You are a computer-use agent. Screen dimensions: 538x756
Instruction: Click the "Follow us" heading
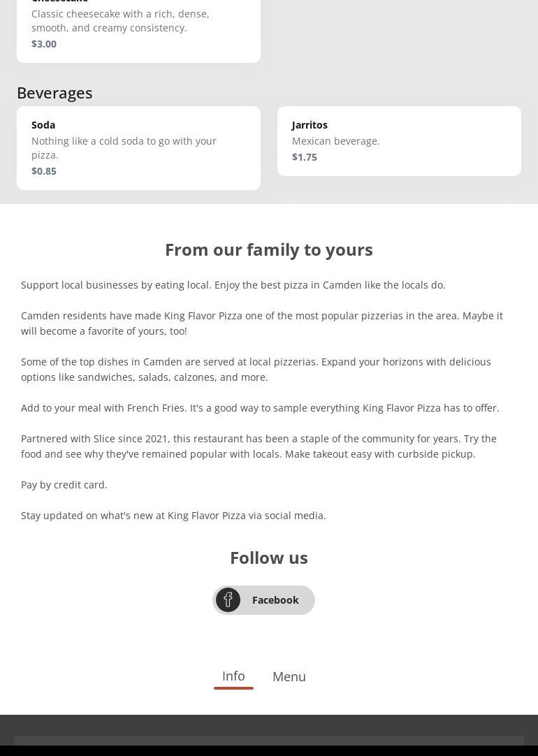pyautogui.click(x=269, y=558)
